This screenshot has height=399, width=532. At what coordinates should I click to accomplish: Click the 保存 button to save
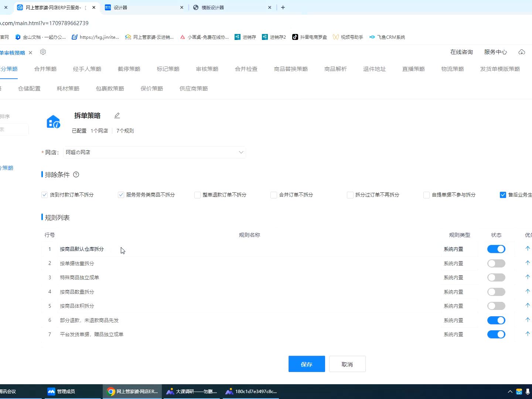coord(307,364)
